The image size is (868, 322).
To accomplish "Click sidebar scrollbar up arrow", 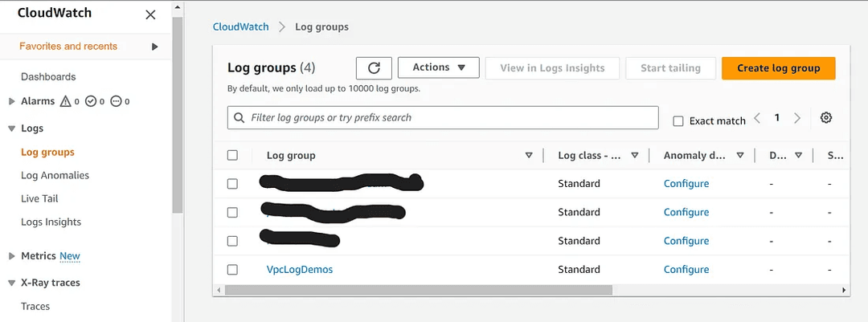I will point(177,8).
